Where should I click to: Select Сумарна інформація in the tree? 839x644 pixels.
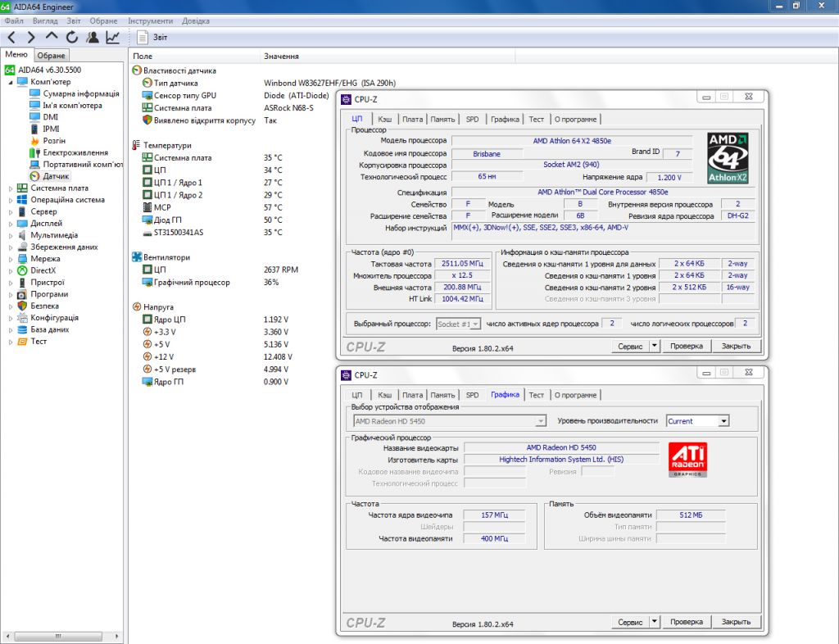pos(81,93)
